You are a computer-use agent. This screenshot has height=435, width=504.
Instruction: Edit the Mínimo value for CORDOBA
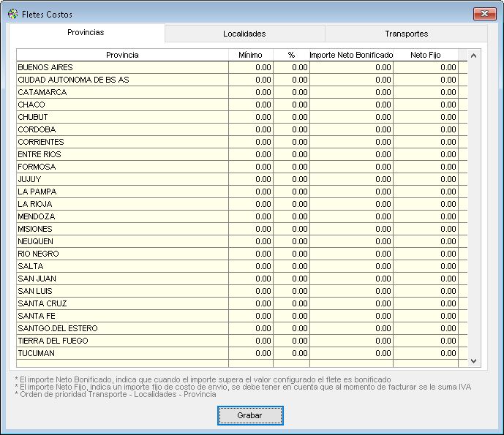pos(250,129)
